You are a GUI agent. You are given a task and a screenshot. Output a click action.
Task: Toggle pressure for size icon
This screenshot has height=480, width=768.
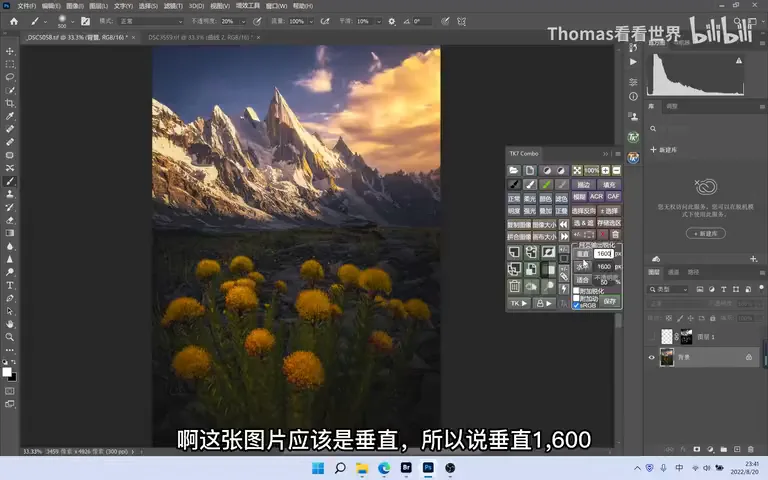click(x=445, y=22)
